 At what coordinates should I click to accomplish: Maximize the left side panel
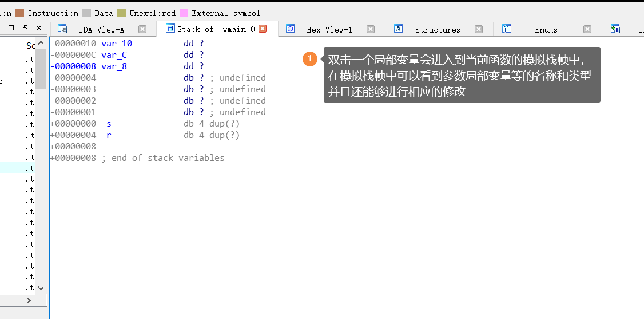(11, 28)
